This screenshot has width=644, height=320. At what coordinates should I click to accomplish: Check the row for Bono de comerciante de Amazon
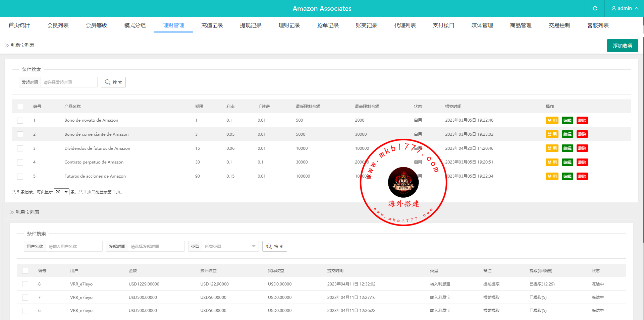[x=20, y=134]
